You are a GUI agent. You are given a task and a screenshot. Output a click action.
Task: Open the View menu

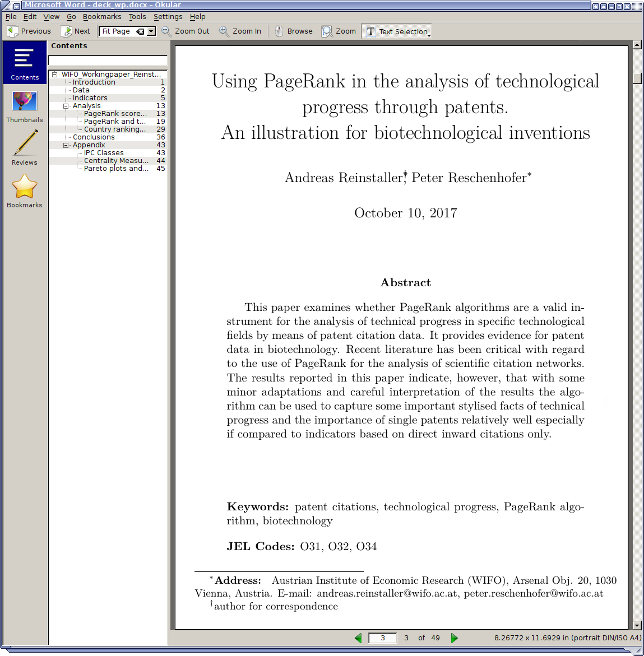(52, 17)
